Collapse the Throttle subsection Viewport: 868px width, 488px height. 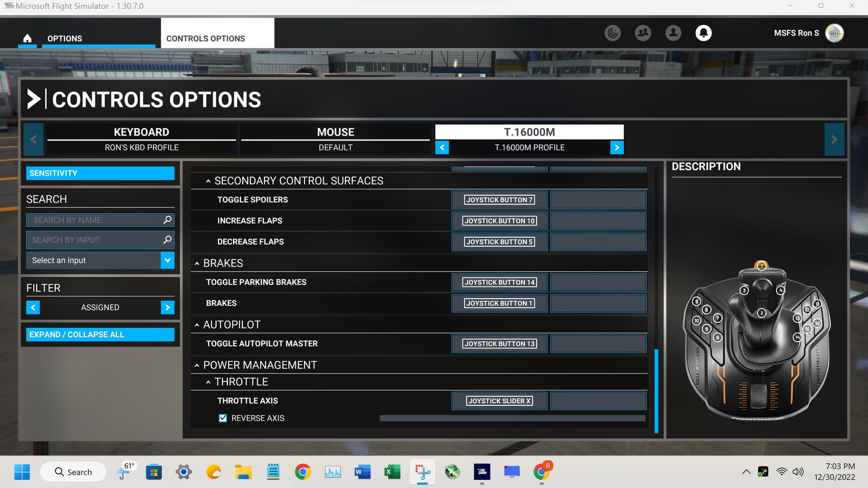pos(208,382)
